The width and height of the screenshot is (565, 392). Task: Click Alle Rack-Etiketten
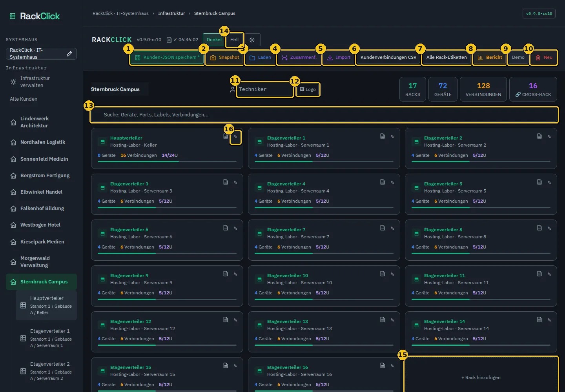pos(447,57)
